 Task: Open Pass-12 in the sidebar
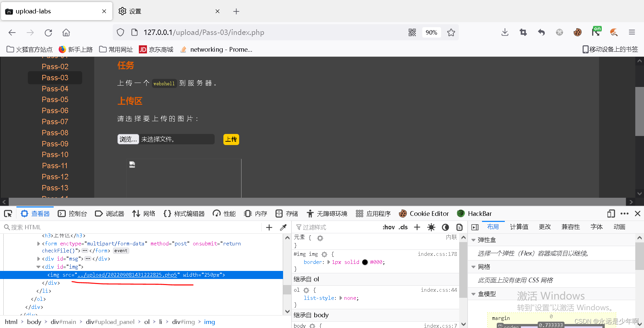point(55,177)
